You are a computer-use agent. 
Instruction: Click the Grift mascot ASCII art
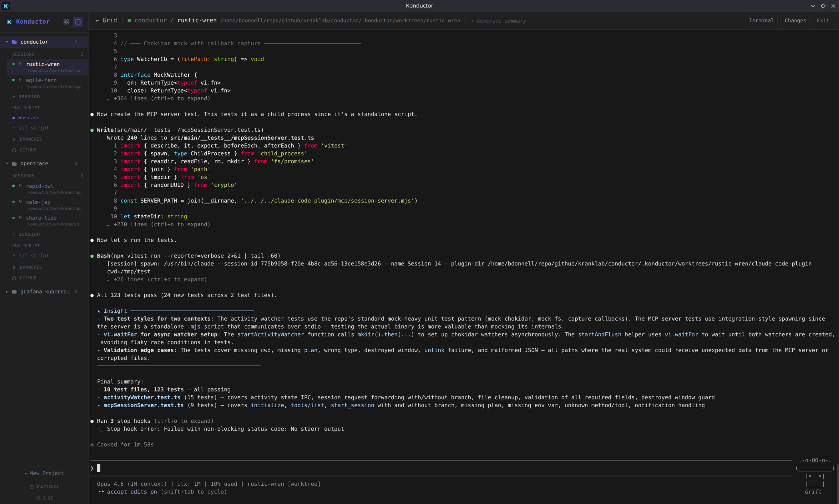[x=815, y=476]
